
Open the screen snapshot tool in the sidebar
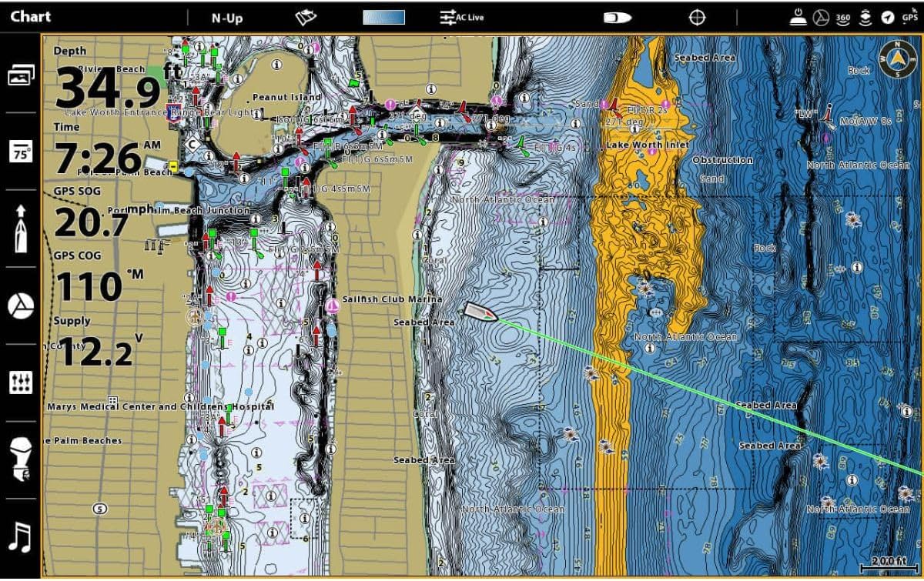click(x=21, y=75)
